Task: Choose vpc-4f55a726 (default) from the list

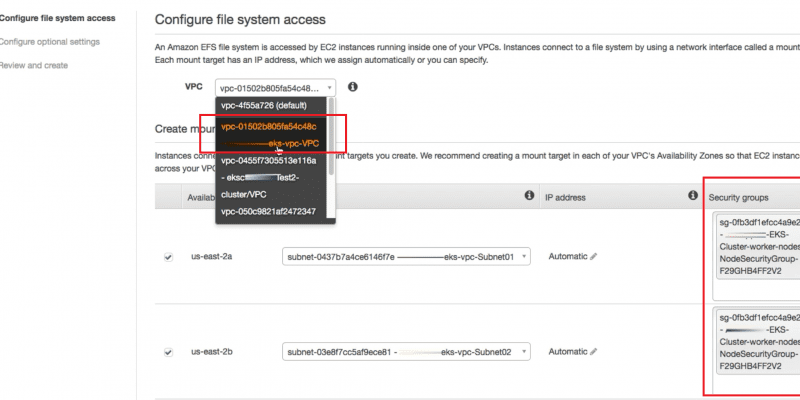Action: pyautogui.click(x=270, y=106)
